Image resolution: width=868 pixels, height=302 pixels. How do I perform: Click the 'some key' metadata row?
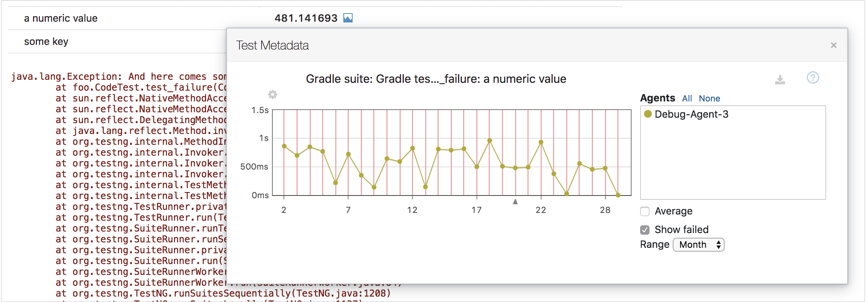46,41
